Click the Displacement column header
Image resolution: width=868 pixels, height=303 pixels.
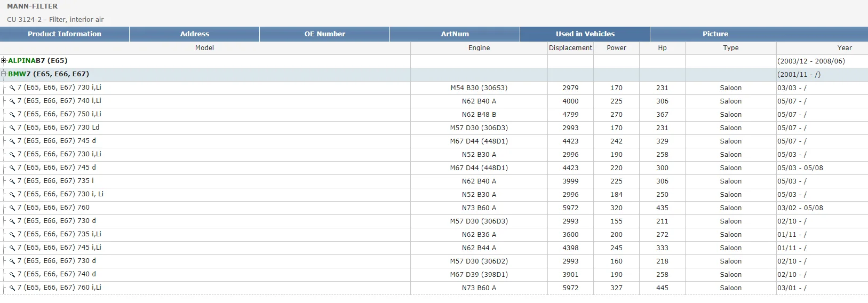point(570,48)
